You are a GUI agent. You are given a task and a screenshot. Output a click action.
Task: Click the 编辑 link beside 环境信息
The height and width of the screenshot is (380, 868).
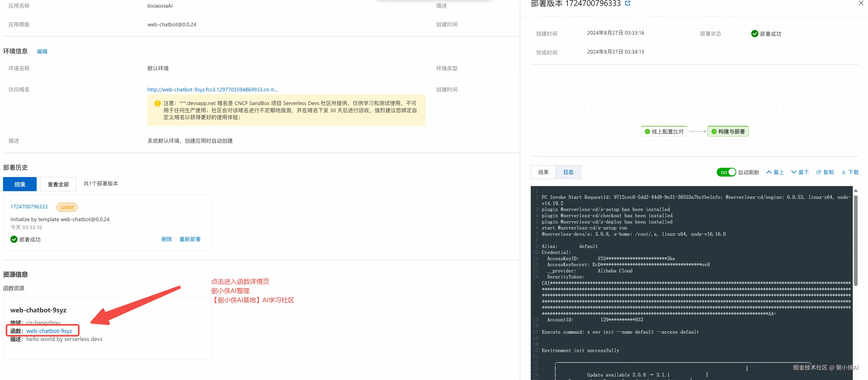[x=42, y=51]
